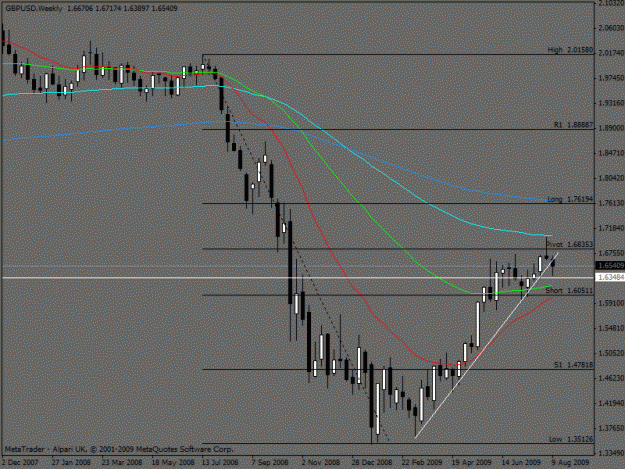Click the '22 Feb 2009' date label
625x469 pixels.
[422, 462]
